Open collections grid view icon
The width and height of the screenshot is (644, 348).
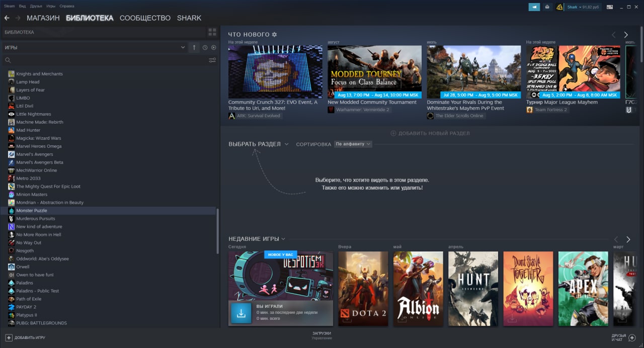click(212, 32)
